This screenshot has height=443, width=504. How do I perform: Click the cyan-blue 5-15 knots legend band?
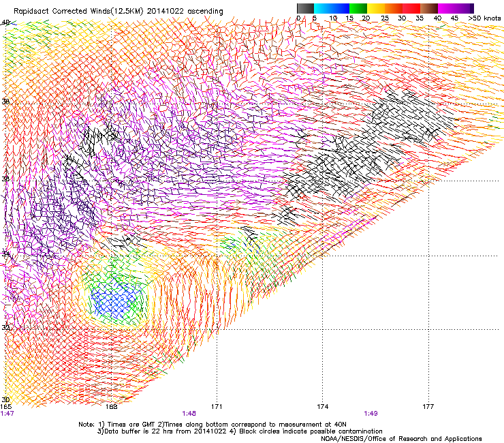(332, 8)
